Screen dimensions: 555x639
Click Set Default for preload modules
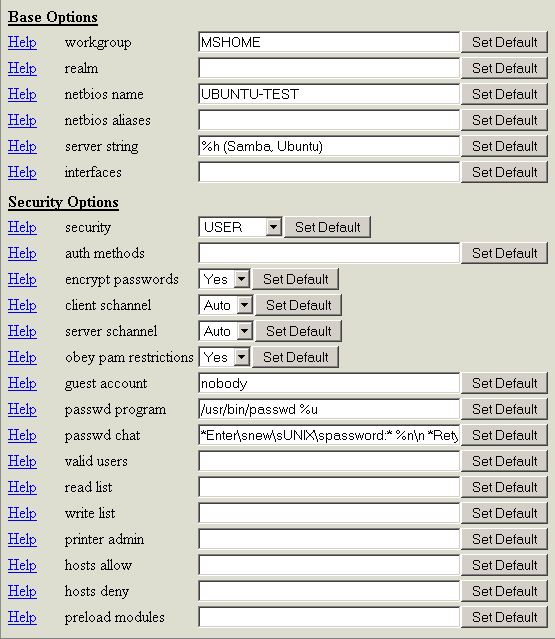point(504,617)
